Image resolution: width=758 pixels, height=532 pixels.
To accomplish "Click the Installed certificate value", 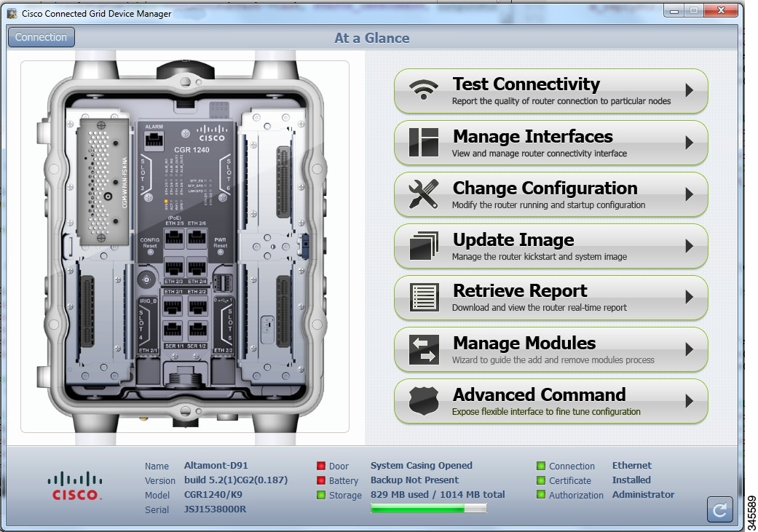I will [x=631, y=480].
